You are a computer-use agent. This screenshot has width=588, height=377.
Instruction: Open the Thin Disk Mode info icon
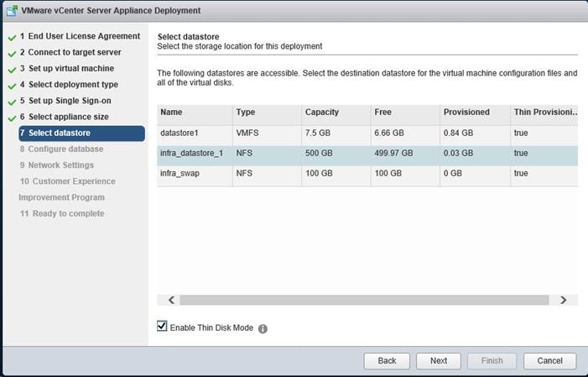[263, 328]
